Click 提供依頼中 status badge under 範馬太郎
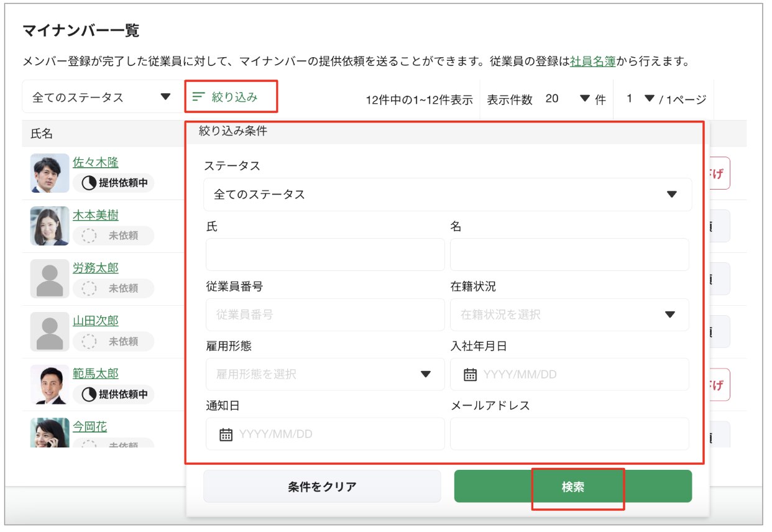 pyautogui.click(x=113, y=394)
